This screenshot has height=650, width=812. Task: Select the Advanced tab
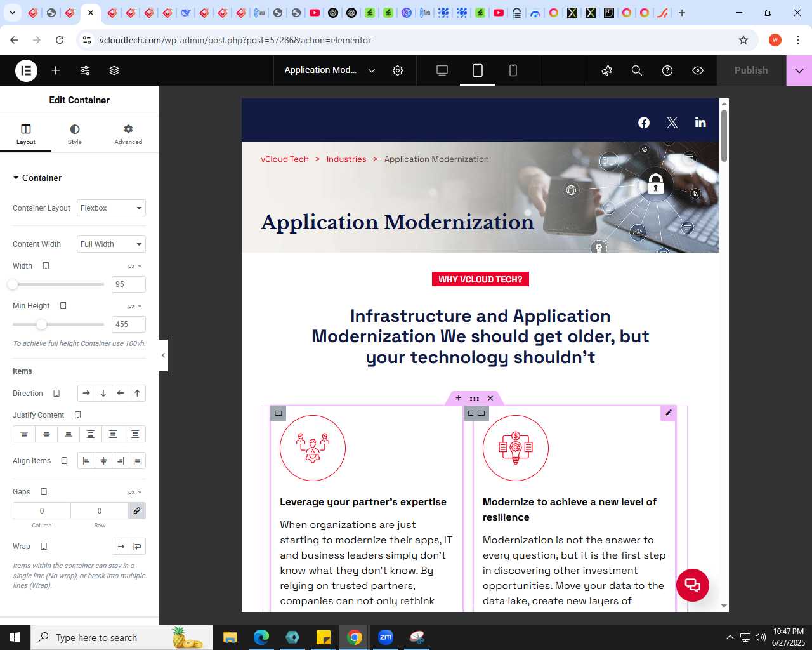(128, 135)
